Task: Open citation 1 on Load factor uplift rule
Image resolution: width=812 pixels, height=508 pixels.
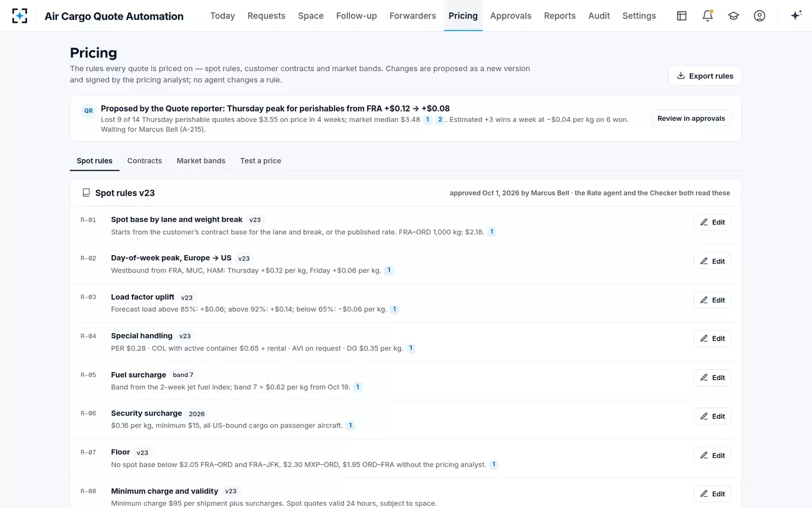Action: click(x=395, y=309)
